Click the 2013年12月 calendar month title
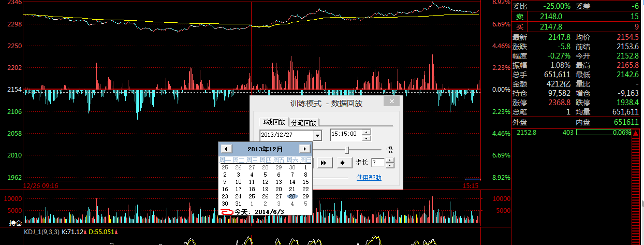Image resolution: width=644 pixels, height=245 pixels. pyautogui.click(x=265, y=149)
